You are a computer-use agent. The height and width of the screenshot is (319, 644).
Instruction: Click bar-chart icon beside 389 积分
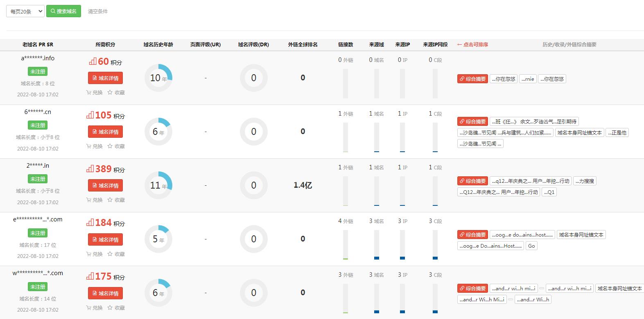(90, 169)
